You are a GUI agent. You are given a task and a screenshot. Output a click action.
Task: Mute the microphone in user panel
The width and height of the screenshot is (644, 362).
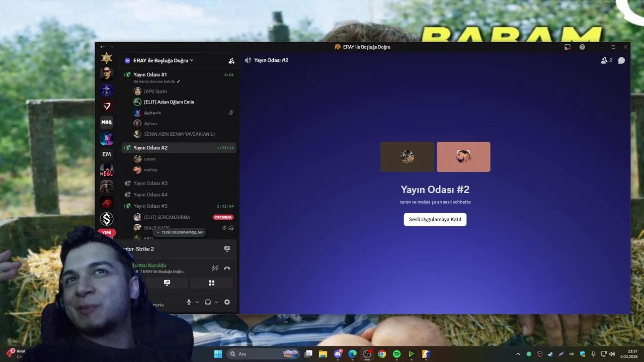click(189, 302)
